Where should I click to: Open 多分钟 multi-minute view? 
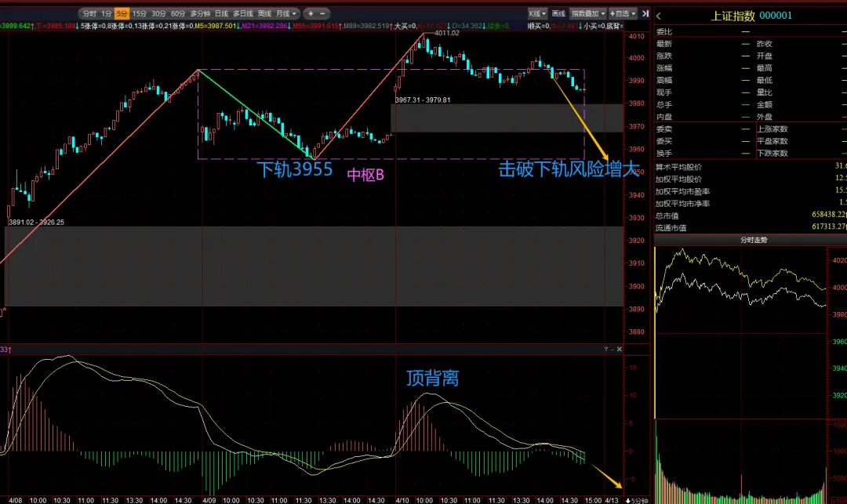(201, 13)
